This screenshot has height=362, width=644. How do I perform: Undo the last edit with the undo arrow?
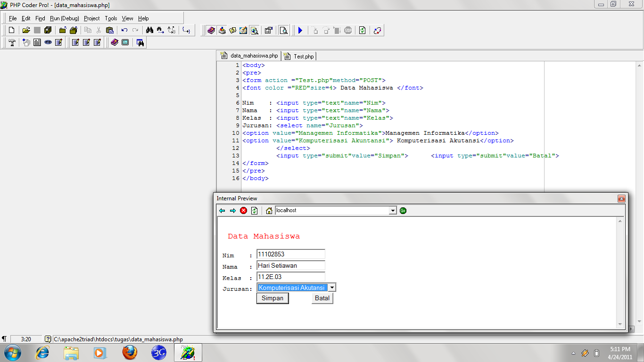(x=124, y=30)
